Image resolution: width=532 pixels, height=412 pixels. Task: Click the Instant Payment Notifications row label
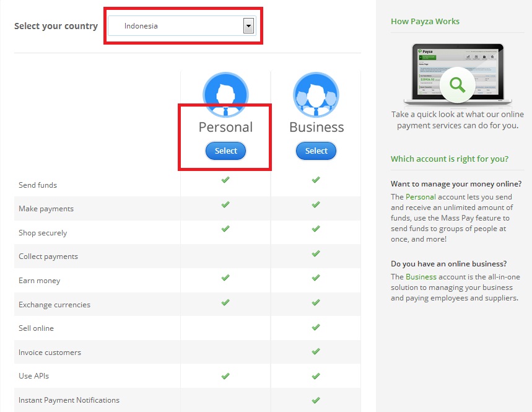tap(69, 400)
